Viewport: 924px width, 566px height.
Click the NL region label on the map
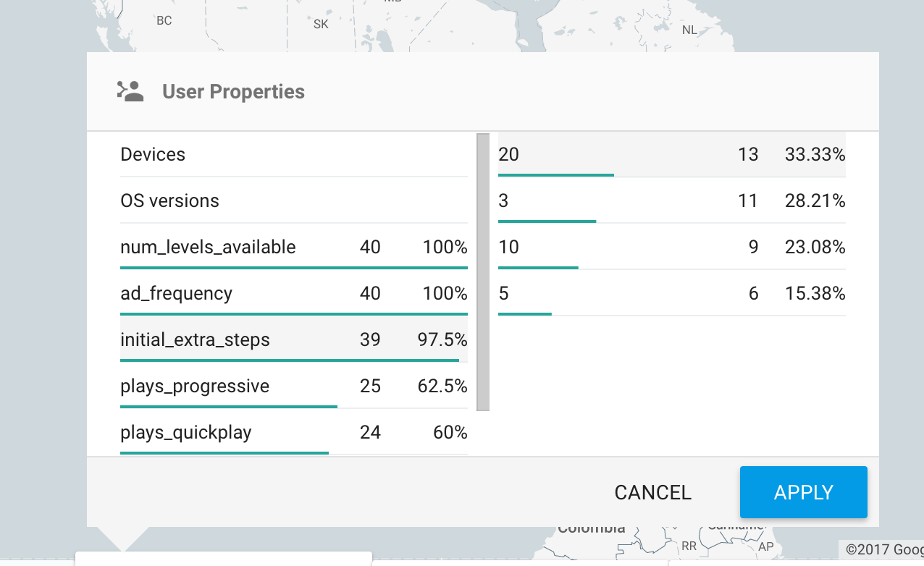[x=689, y=29]
